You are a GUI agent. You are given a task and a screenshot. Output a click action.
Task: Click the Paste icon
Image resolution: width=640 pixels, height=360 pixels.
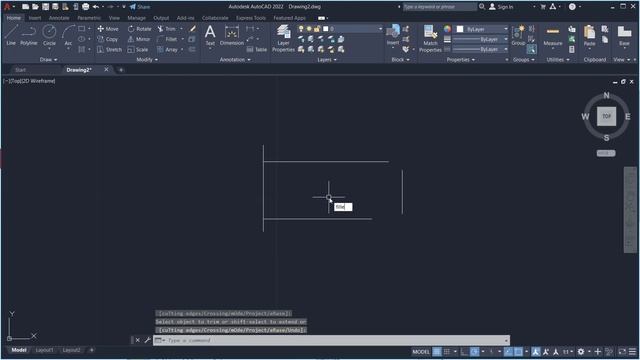[589, 36]
